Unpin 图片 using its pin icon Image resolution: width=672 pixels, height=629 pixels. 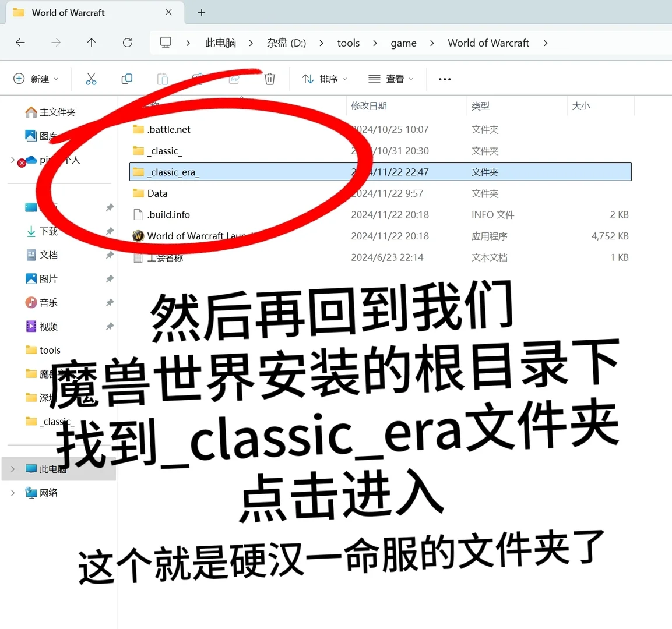click(110, 279)
